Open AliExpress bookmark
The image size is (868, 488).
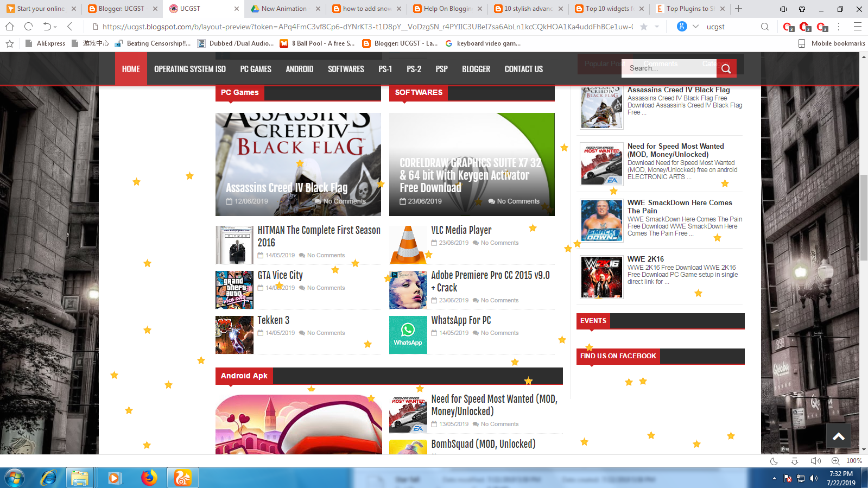[x=46, y=43]
